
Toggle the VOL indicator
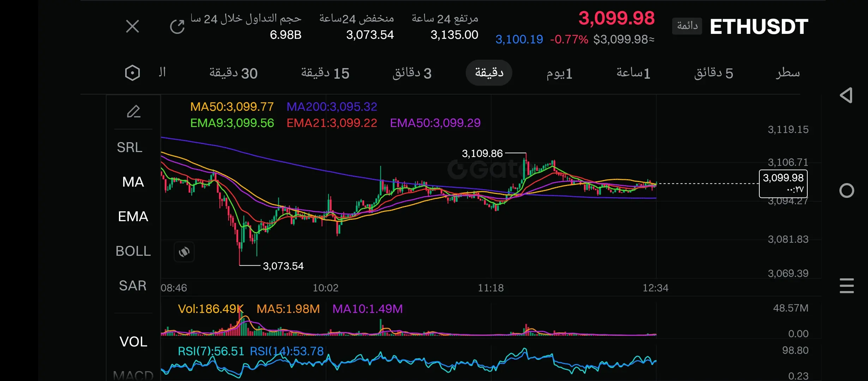coord(133,341)
